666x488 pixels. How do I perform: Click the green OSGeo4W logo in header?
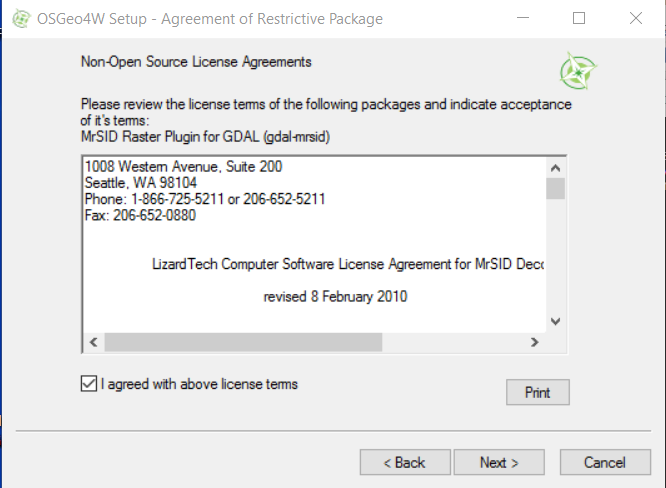pyautogui.click(x=578, y=71)
